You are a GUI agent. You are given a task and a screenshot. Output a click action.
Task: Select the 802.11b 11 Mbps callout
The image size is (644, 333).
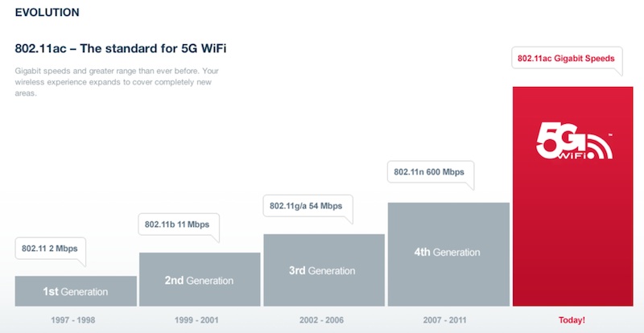tap(178, 224)
